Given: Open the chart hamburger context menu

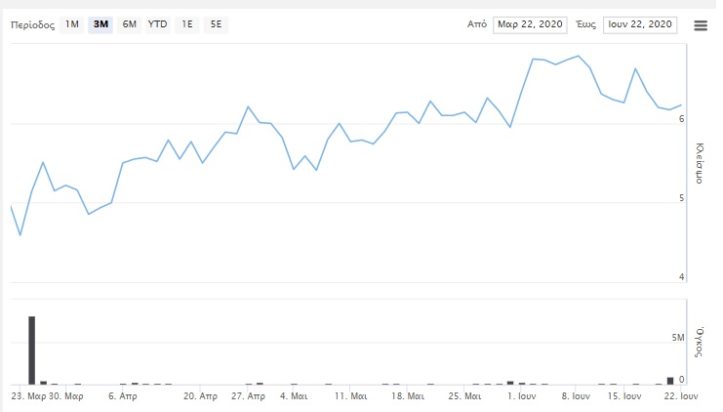Looking at the screenshot, I should coord(700,25).
